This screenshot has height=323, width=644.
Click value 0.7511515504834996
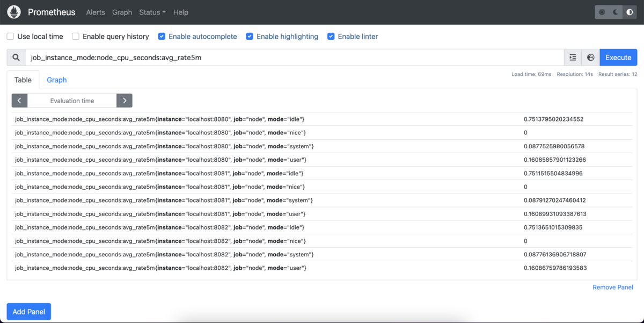[553, 173]
